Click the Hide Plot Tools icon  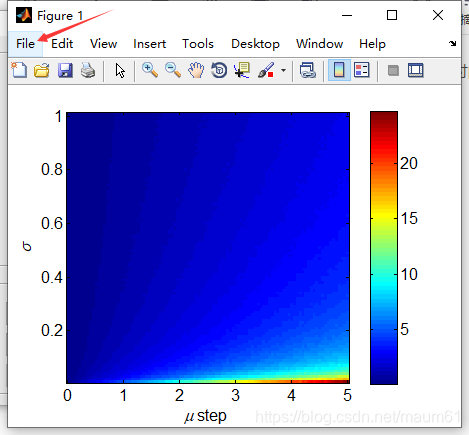(x=393, y=71)
